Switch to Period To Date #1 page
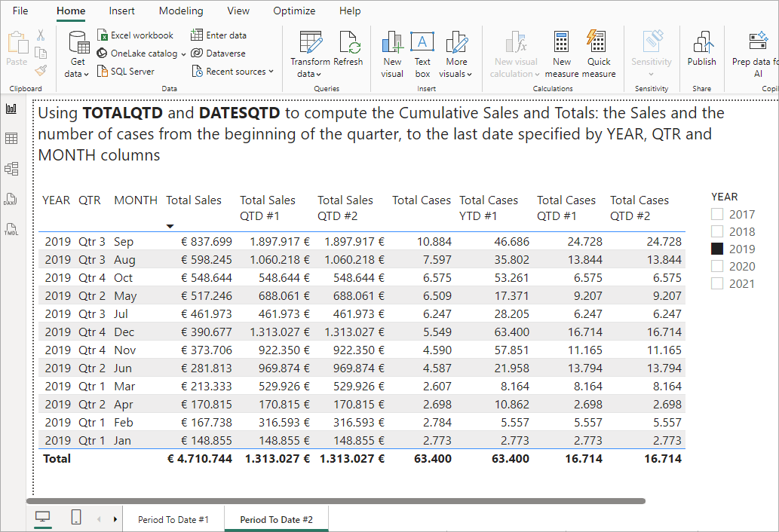This screenshot has height=532, width=779. coord(173,519)
